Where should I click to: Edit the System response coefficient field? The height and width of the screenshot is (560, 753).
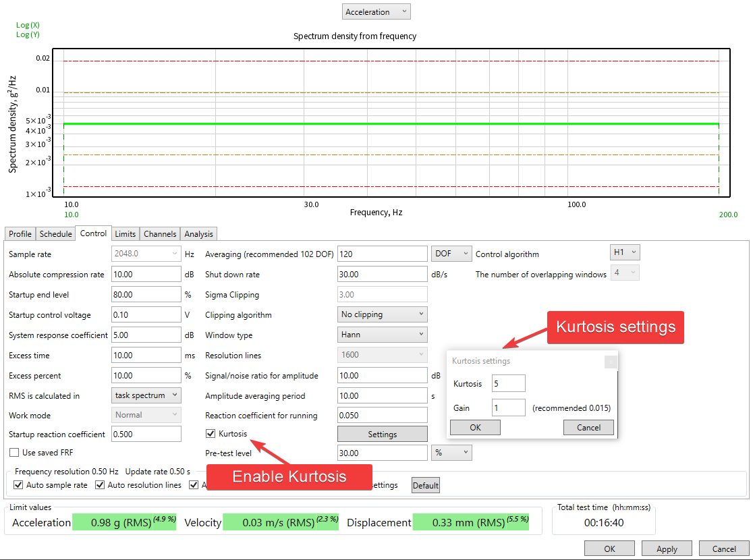pos(146,335)
